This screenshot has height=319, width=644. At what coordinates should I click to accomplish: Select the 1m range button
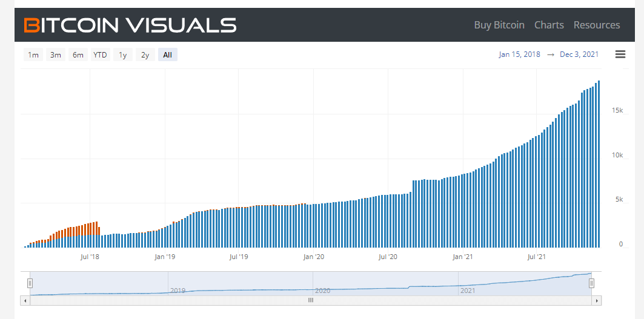tap(33, 54)
